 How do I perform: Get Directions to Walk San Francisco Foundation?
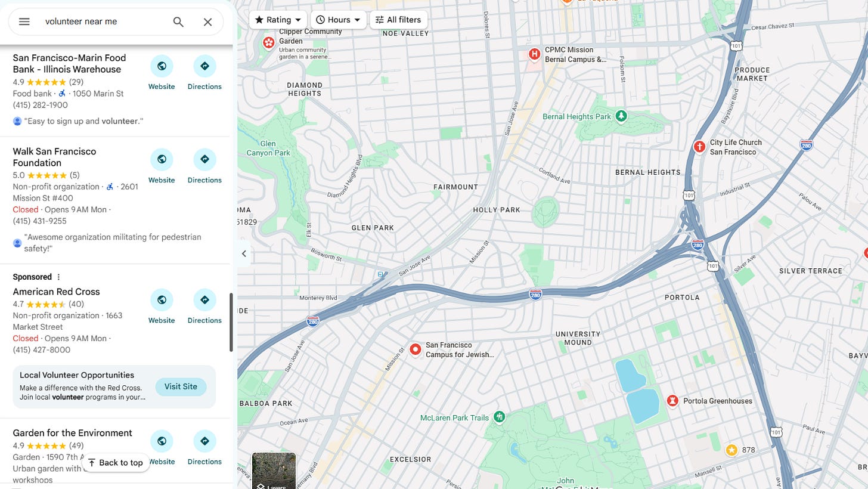coord(204,167)
